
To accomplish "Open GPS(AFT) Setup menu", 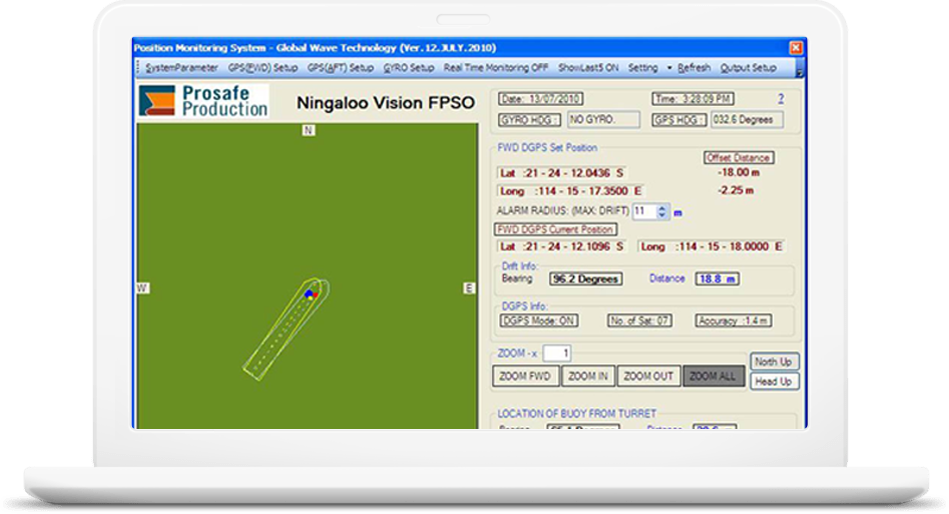I will coord(340,68).
